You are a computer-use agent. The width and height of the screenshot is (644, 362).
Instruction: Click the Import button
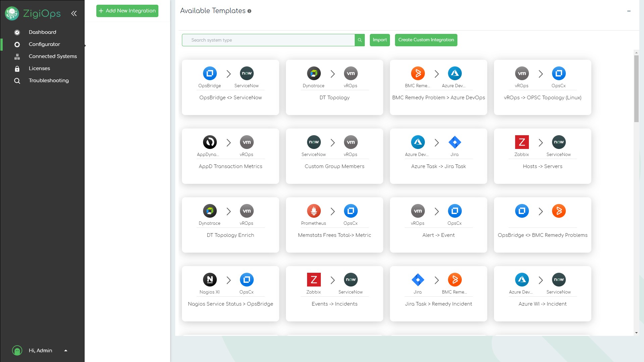tap(380, 40)
